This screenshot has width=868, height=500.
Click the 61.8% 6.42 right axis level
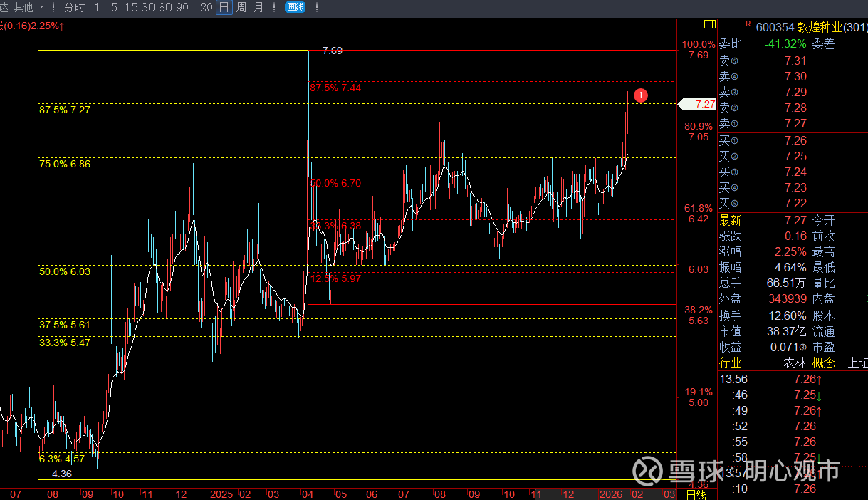(699, 214)
